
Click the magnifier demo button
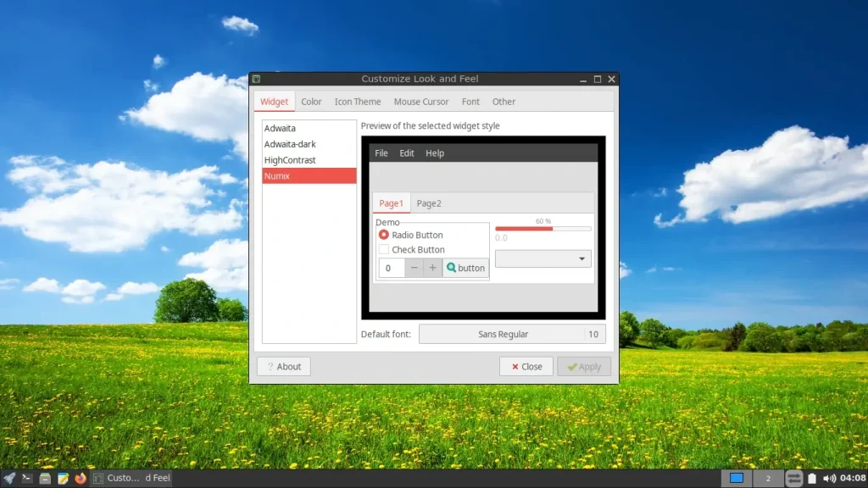[x=465, y=269]
